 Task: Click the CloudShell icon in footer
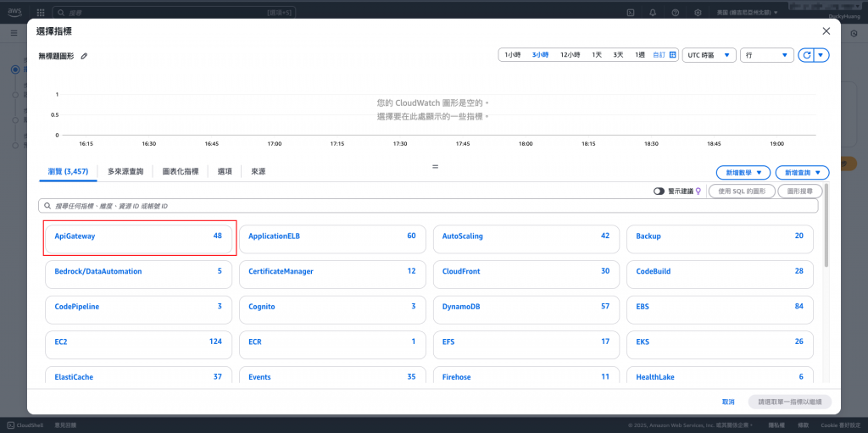click(10, 425)
